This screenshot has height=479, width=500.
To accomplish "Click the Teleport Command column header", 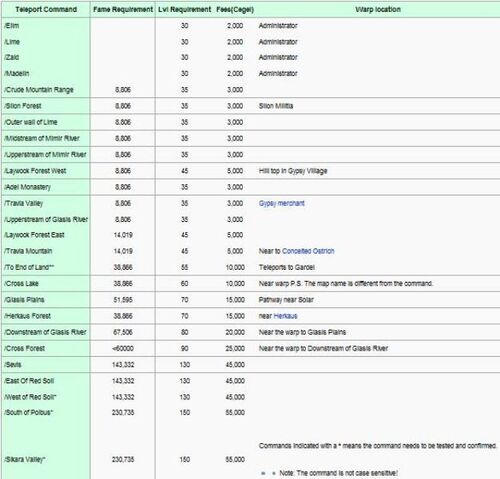I will 46,9.
